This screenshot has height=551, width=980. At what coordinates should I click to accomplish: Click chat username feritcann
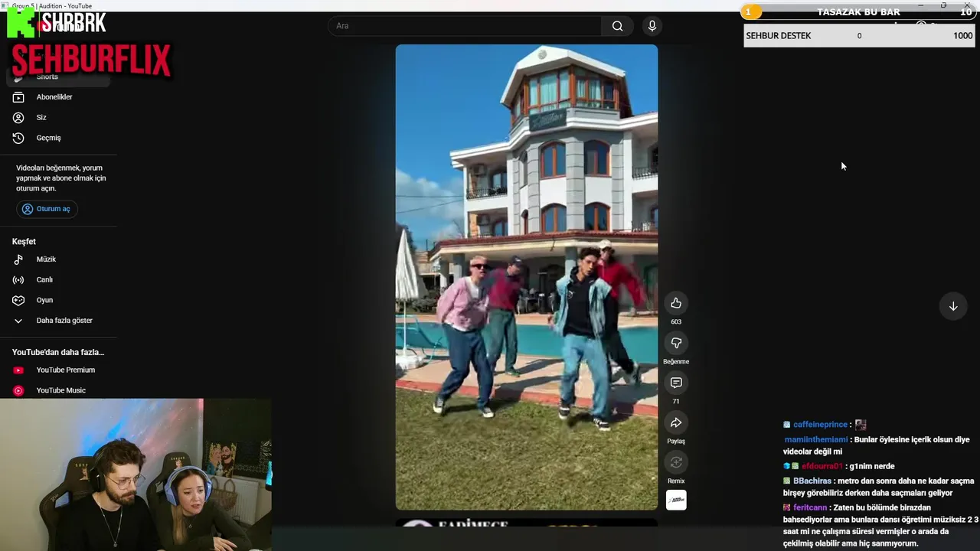810,507
